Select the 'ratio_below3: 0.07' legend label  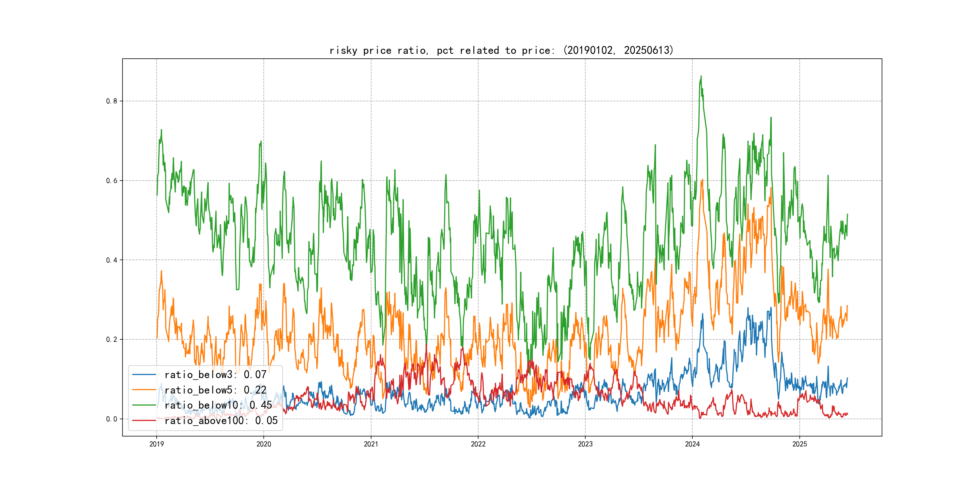coord(215,375)
